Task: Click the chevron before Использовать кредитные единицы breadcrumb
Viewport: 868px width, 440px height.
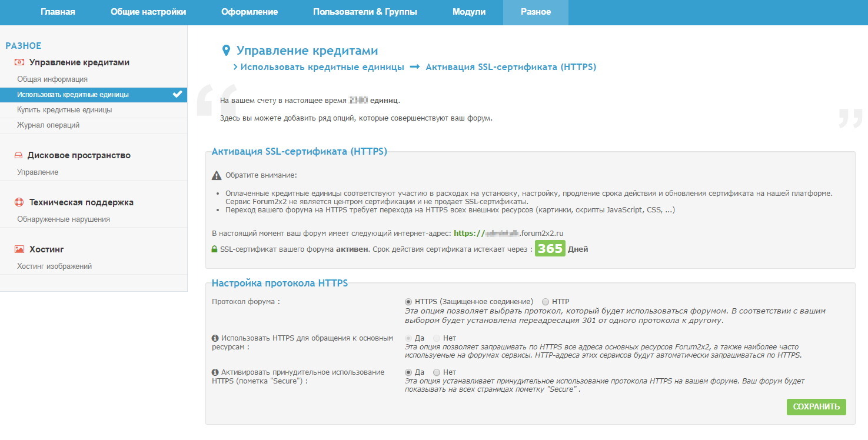Action: [x=235, y=67]
